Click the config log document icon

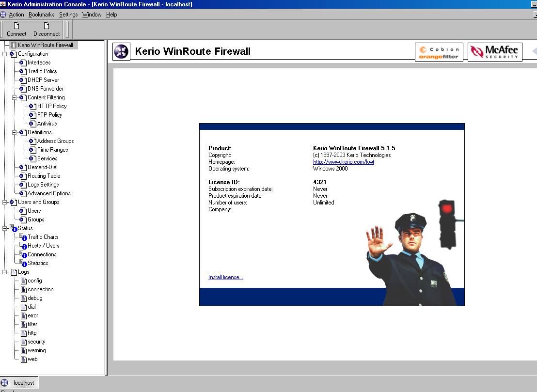tap(24, 281)
